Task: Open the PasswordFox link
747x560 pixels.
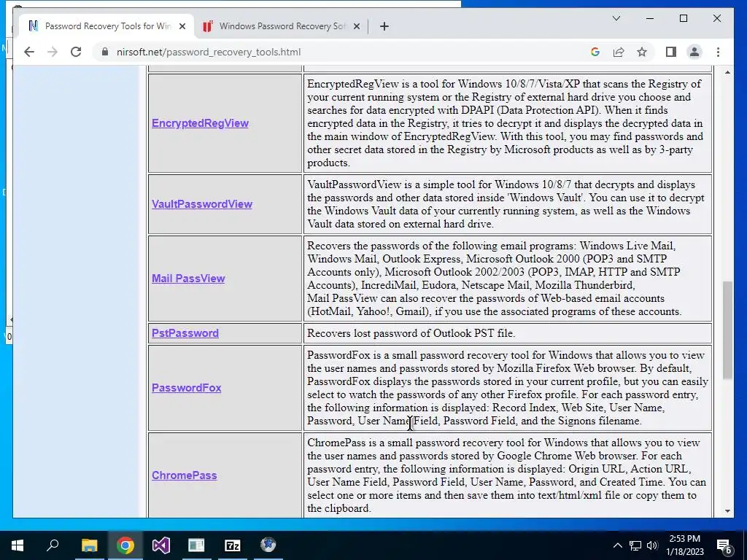Action: [186, 388]
